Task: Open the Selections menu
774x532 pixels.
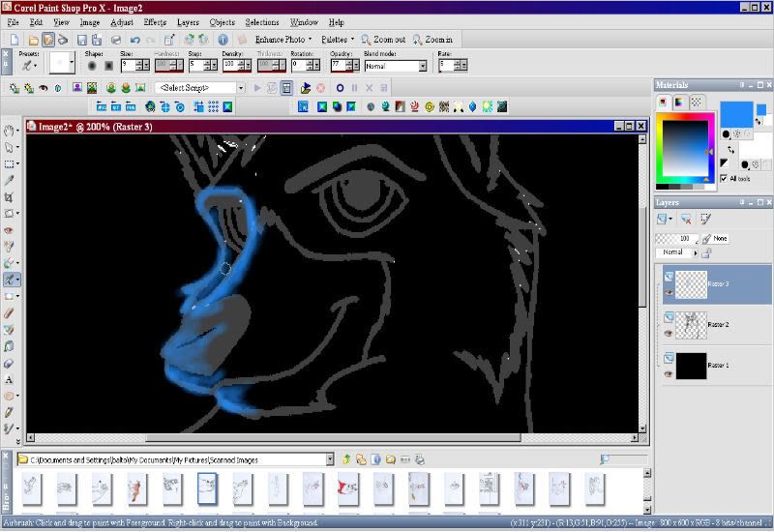Action: point(262,22)
